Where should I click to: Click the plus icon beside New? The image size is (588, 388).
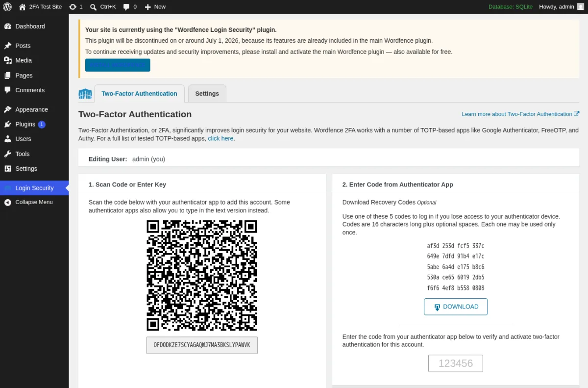[147, 7]
